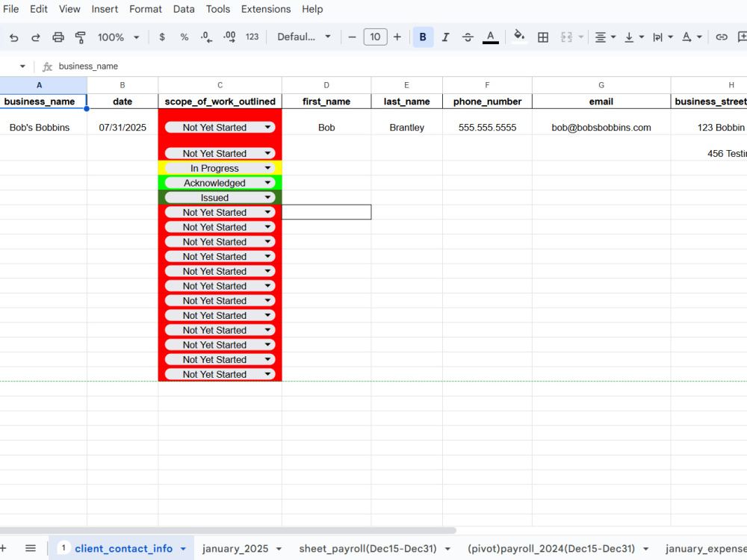
Task: Increase decimal places icon
Action: 229,37
